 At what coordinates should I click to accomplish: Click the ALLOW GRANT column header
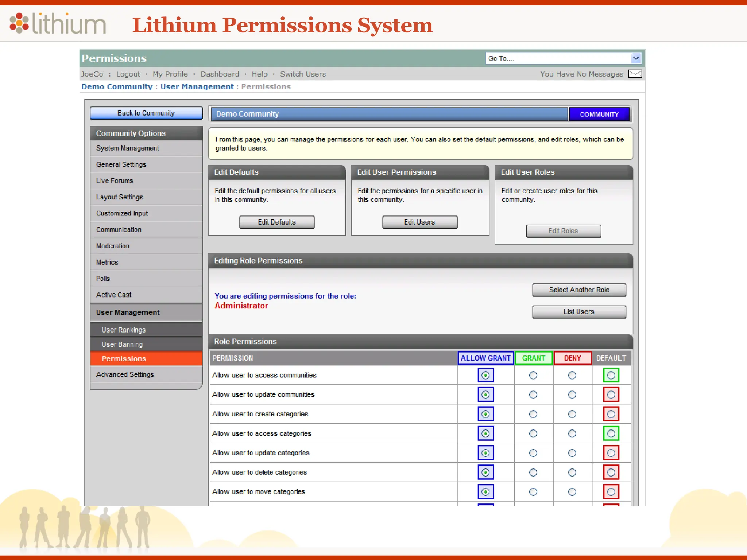tap(485, 358)
